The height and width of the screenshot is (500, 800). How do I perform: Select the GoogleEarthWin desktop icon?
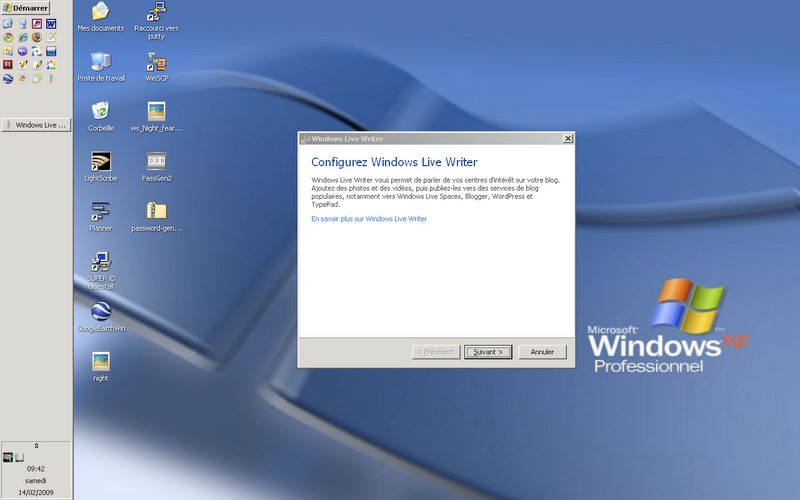[101, 316]
